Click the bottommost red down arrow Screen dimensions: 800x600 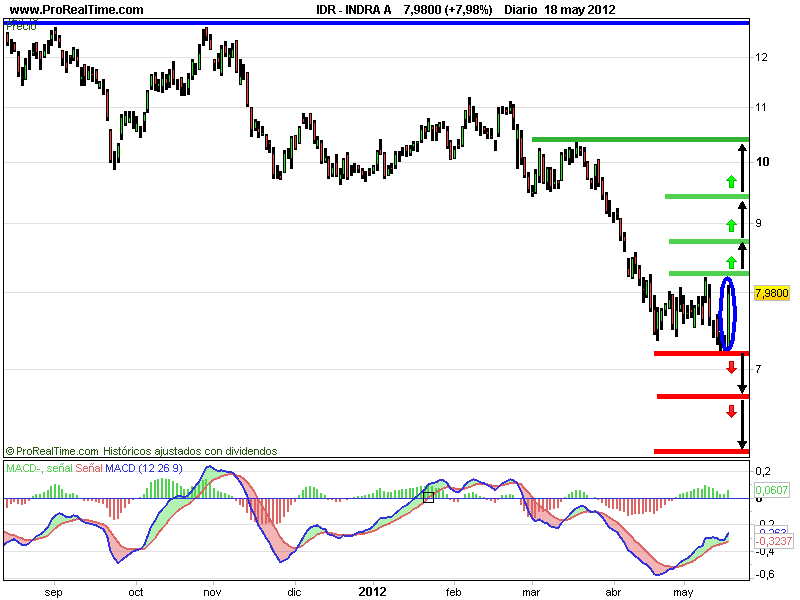coord(732,411)
